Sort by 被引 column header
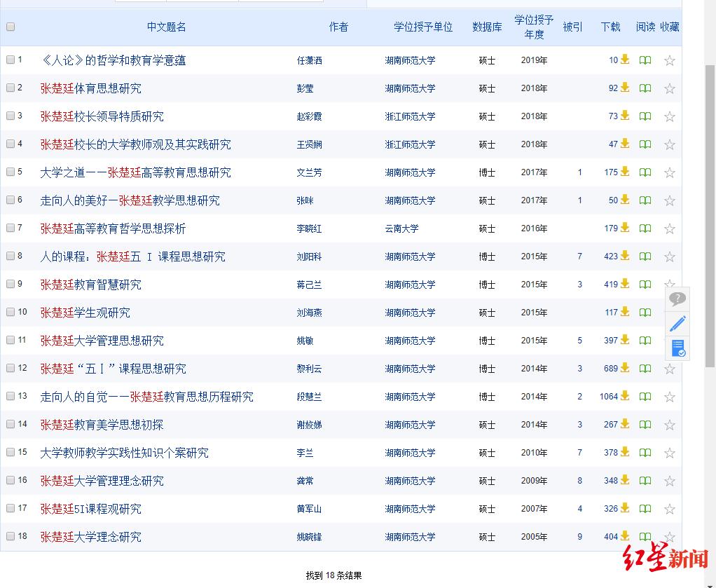 (572, 27)
